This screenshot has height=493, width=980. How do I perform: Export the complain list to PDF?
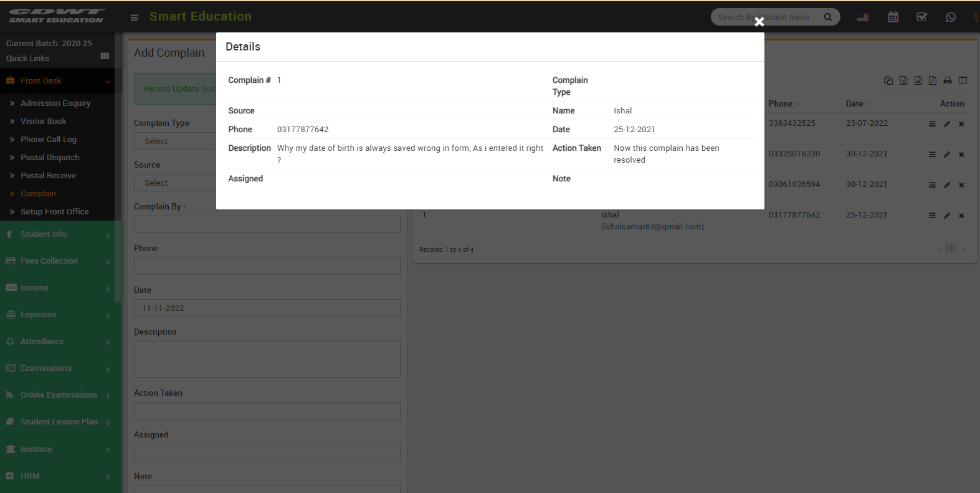(933, 80)
